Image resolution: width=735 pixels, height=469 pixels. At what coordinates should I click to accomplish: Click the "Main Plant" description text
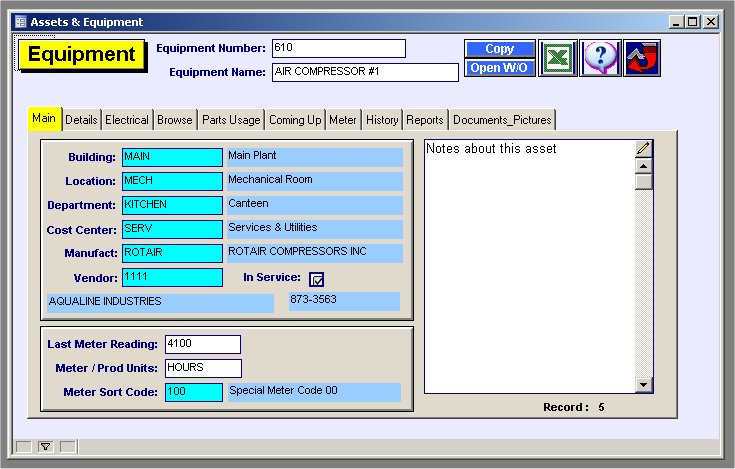pyautogui.click(x=252, y=156)
